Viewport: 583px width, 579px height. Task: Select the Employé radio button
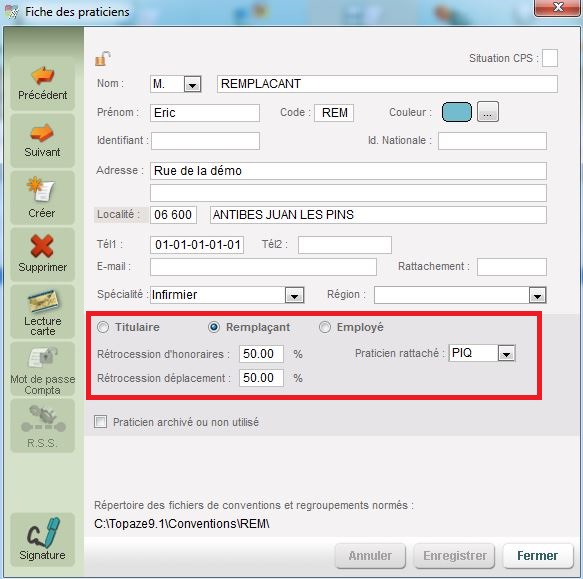point(325,327)
